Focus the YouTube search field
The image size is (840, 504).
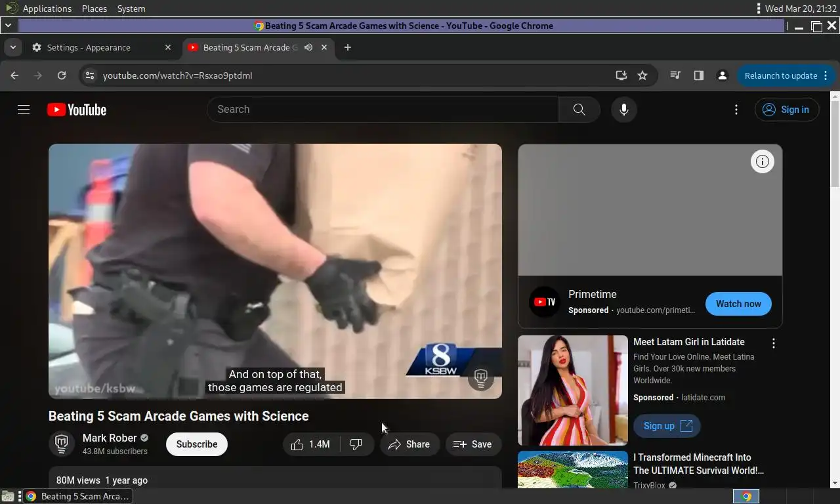(x=383, y=110)
